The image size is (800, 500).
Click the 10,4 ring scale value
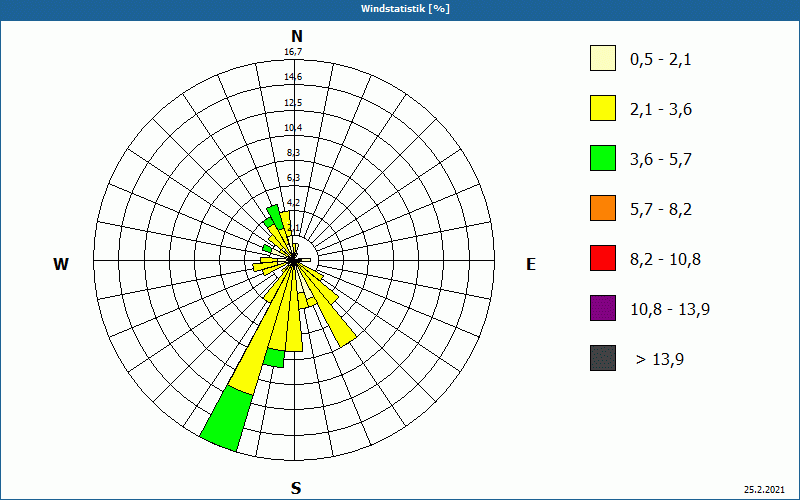point(293,128)
